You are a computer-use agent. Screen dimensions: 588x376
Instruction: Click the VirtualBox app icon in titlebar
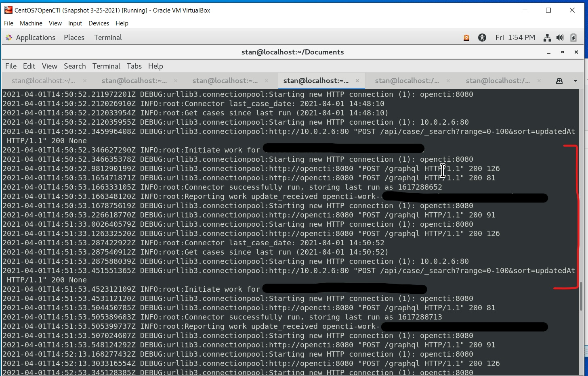[8, 10]
